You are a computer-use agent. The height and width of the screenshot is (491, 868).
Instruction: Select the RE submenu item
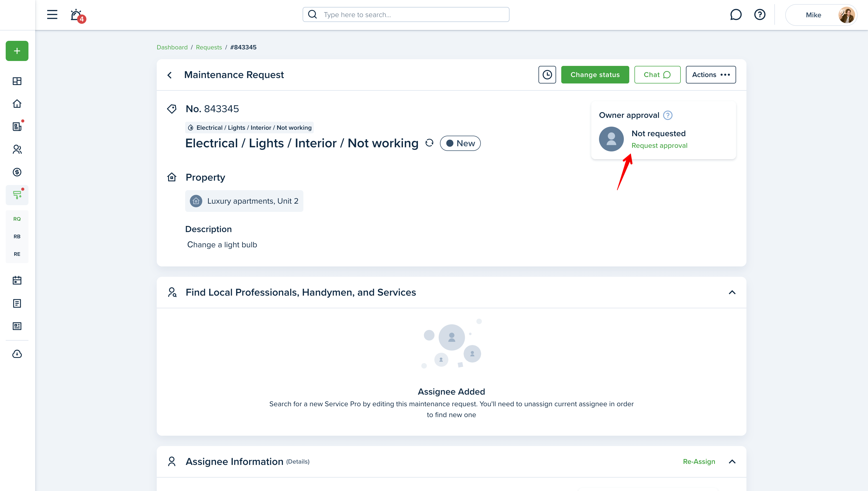click(17, 254)
